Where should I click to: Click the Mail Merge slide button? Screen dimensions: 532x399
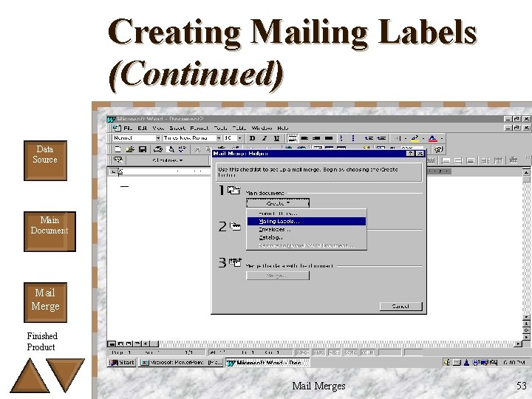pos(46,302)
